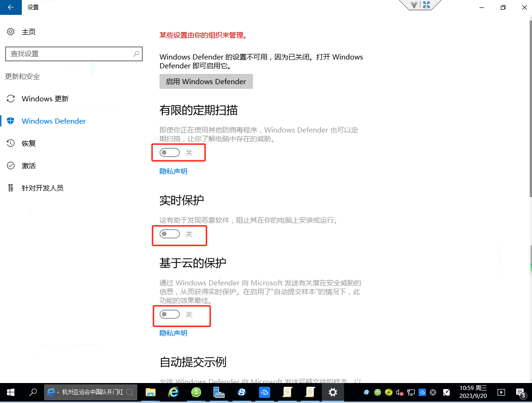Click the taskbar search box with 杭州亚运会 text
Screen dimensions: 532x403
point(91,392)
